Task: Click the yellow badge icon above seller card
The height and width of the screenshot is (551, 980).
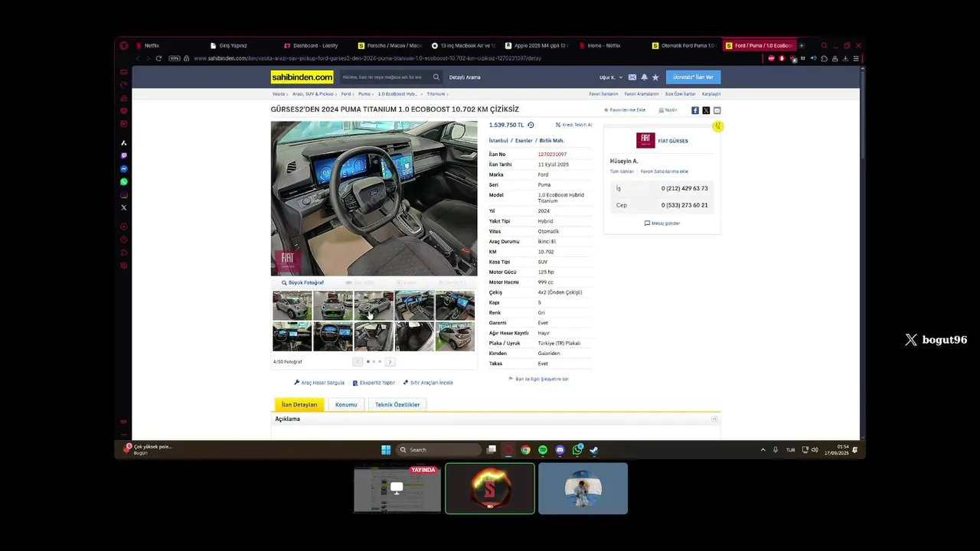Action: pyautogui.click(x=717, y=126)
